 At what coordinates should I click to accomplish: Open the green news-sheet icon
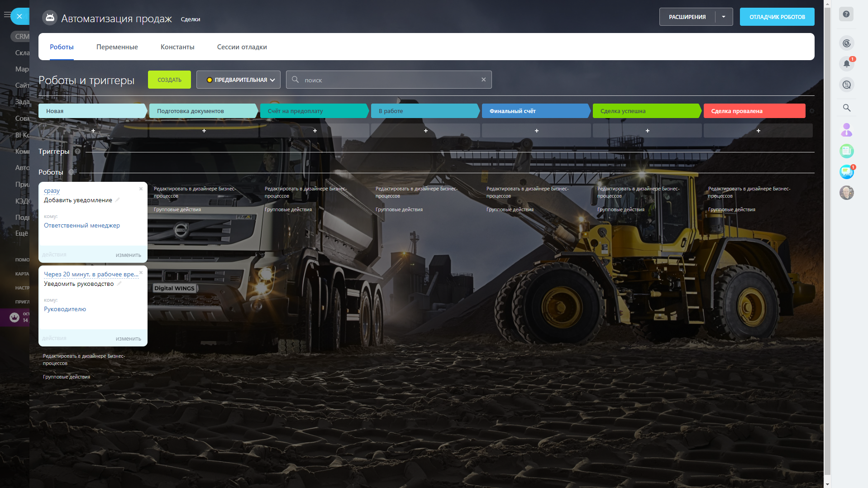[846, 151]
